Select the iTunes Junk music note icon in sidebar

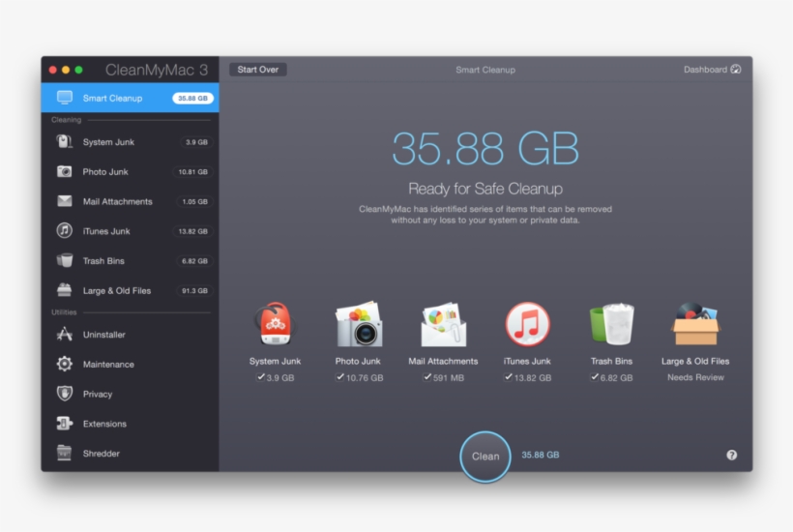click(64, 230)
